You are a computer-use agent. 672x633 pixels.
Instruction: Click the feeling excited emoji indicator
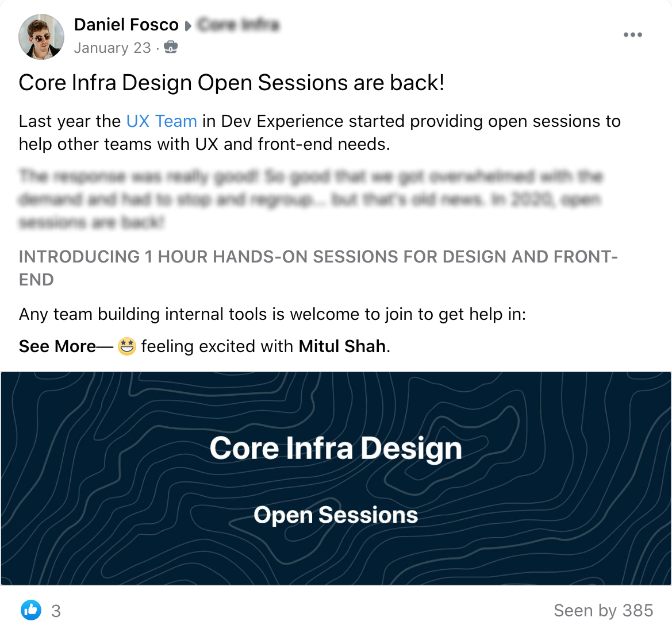[x=126, y=346]
